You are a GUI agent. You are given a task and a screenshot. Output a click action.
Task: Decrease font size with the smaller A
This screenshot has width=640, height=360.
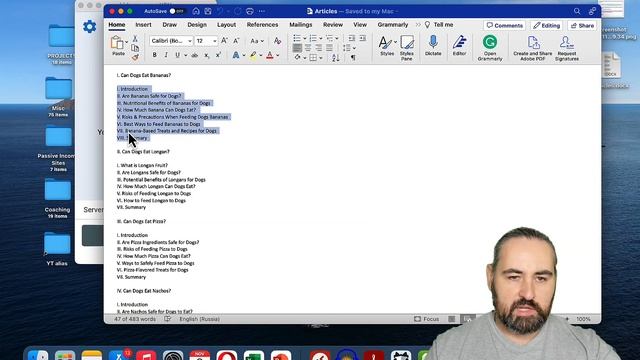236,41
